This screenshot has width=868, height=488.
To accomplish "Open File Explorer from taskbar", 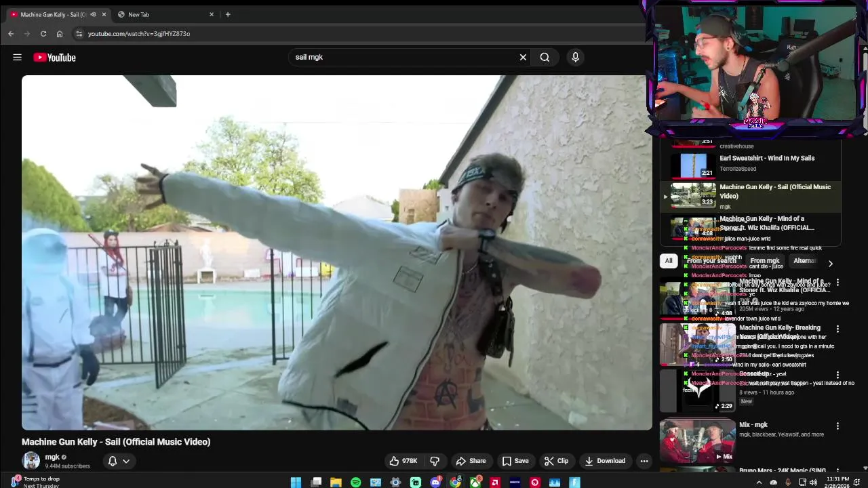I will (336, 483).
